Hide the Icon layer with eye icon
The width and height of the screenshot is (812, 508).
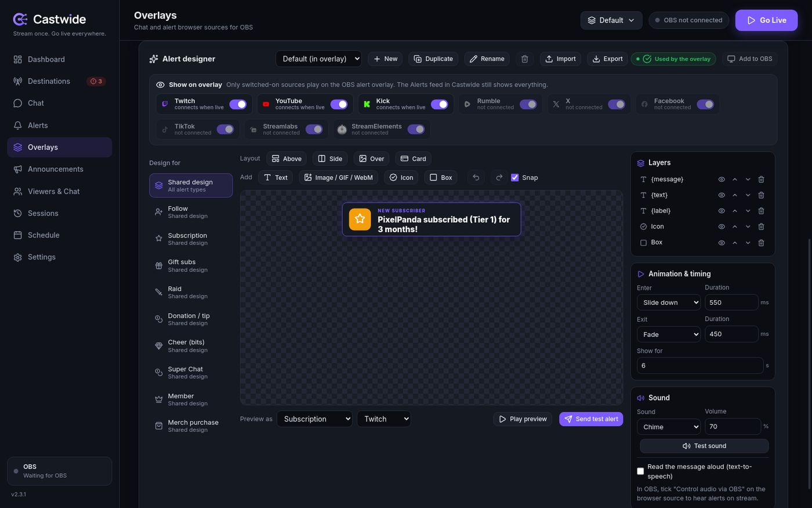tap(722, 226)
